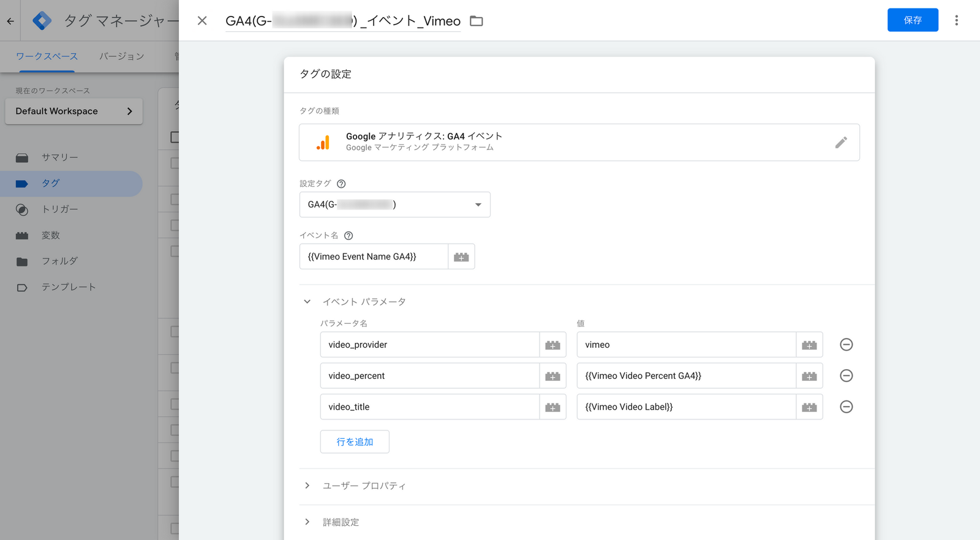Insert variable for video_provider name

tap(552, 345)
